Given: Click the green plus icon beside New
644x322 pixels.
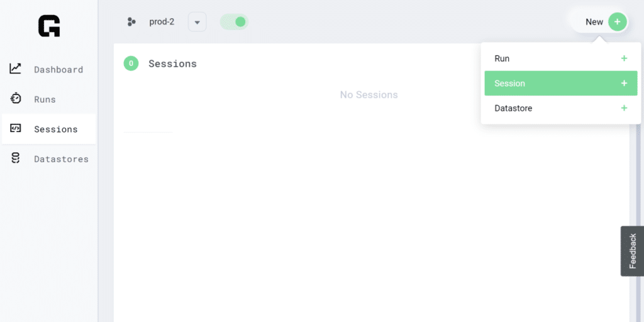Looking at the screenshot, I should tap(618, 22).
